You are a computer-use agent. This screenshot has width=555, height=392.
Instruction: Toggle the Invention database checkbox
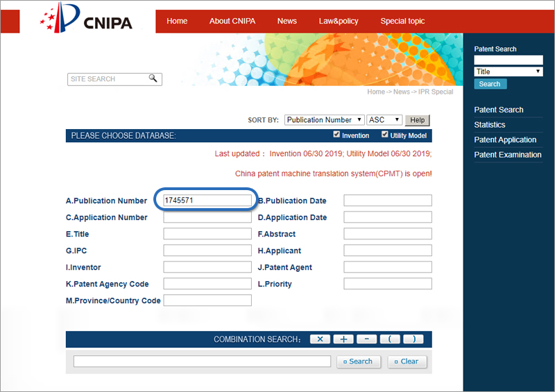336,135
